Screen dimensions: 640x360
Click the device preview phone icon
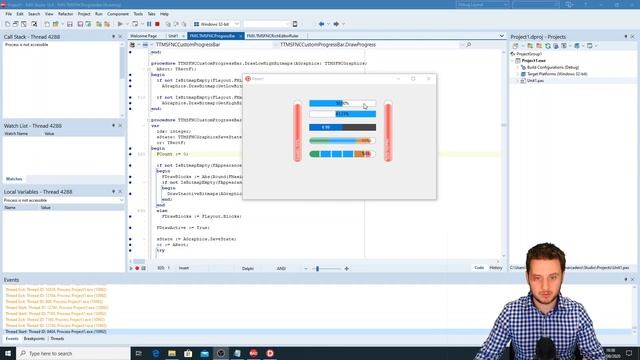pos(295,24)
